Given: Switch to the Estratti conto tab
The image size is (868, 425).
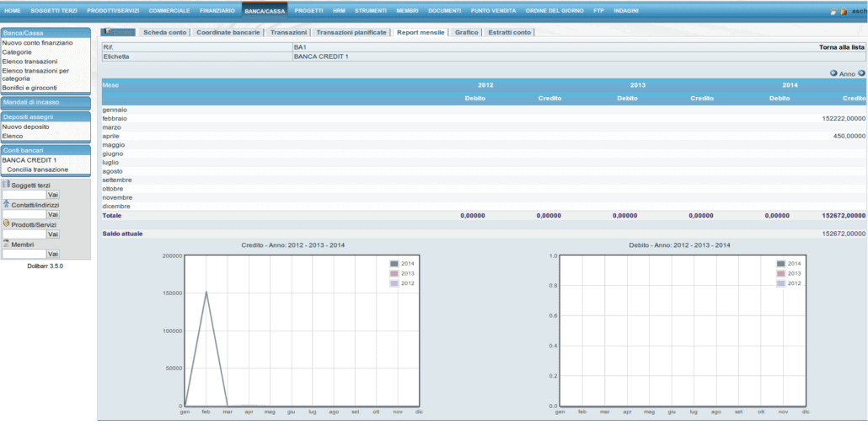Looking at the screenshot, I should [x=511, y=32].
